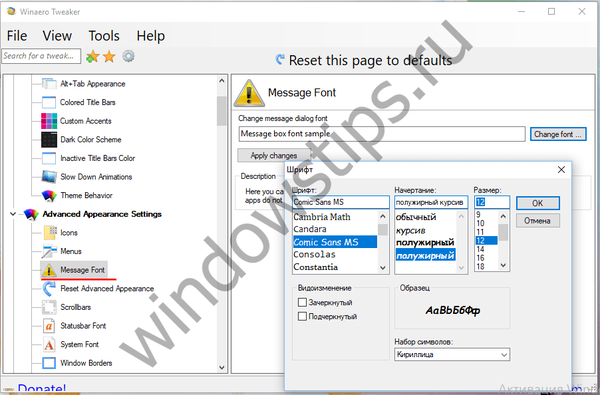Click the Slow Down Animations icon
600x395 pixels.
click(49, 177)
